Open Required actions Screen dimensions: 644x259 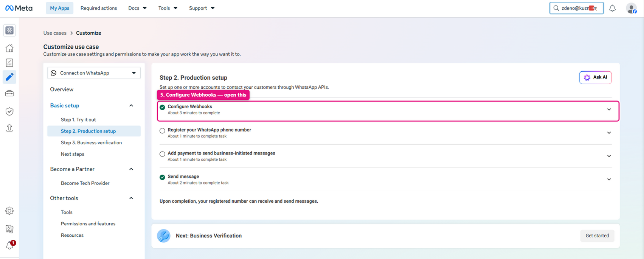pyautogui.click(x=99, y=8)
